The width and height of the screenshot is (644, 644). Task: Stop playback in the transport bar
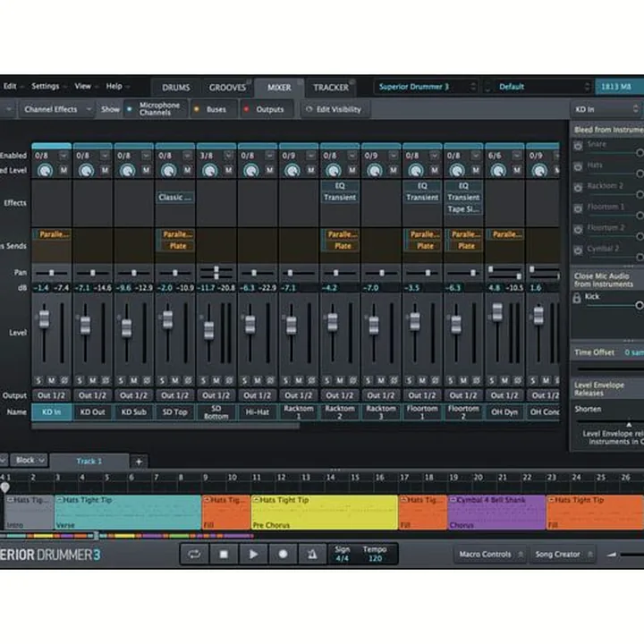(224, 554)
